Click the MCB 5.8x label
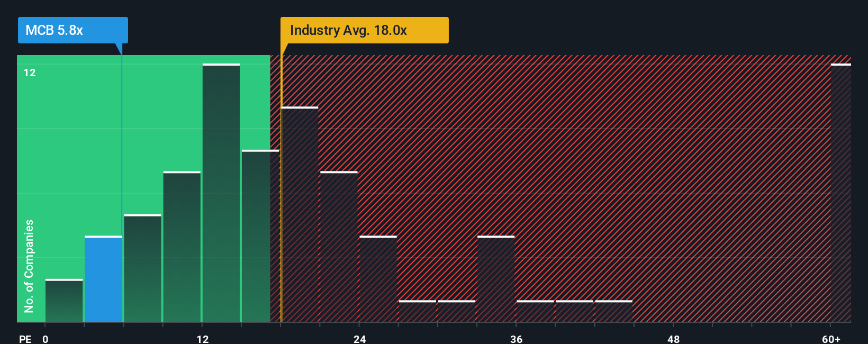Image resolution: width=868 pixels, height=344 pixels. [73, 30]
